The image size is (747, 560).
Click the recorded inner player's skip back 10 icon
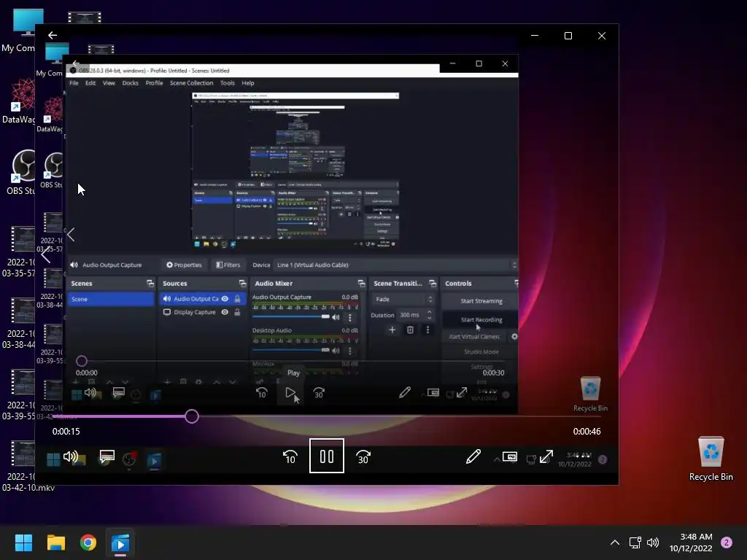pos(262,393)
